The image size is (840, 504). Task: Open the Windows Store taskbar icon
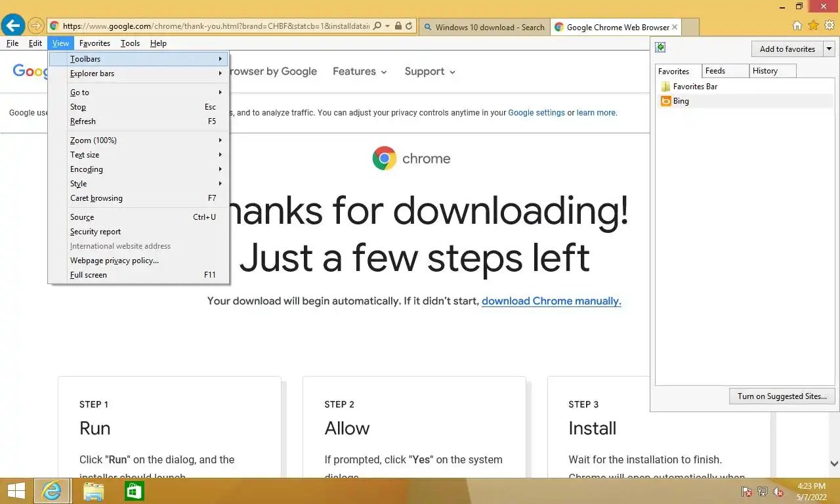click(x=134, y=491)
